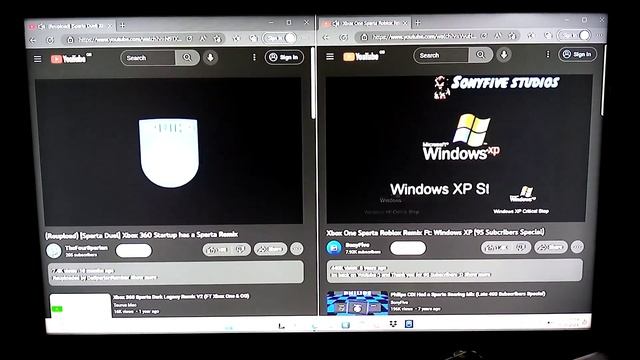The width and height of the screenshot is (640, 360).
Task: Open Xbox 360 Sparta Dark Legacy Remix V2 suggestion
Action: point(181,296)
